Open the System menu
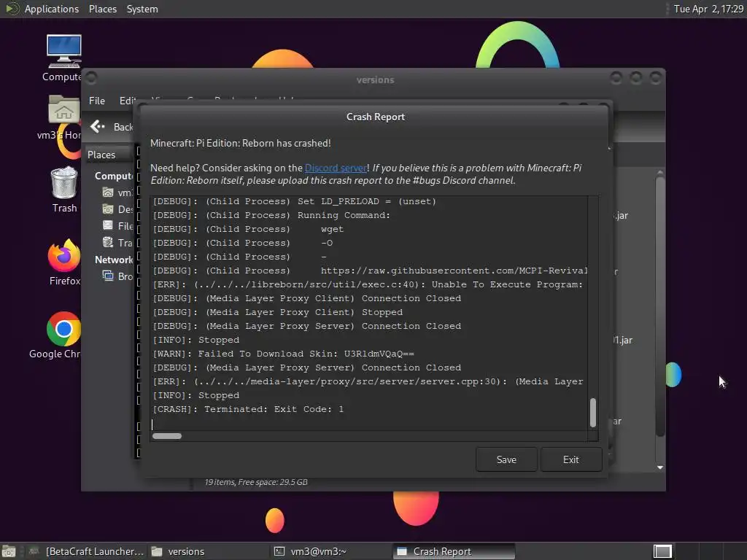Screen dimensions: 747x560 (x=142, y=9)
